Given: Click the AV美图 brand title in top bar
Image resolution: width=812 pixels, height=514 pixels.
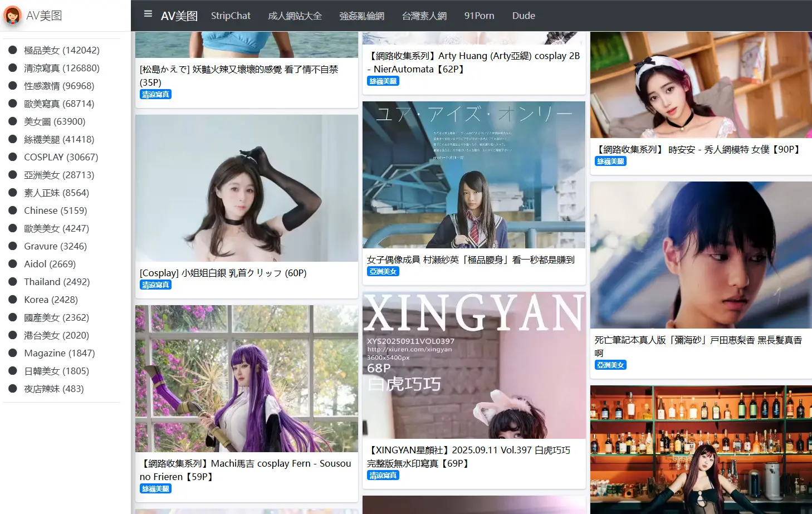Looking at the screenshot, I should (179, 16).
